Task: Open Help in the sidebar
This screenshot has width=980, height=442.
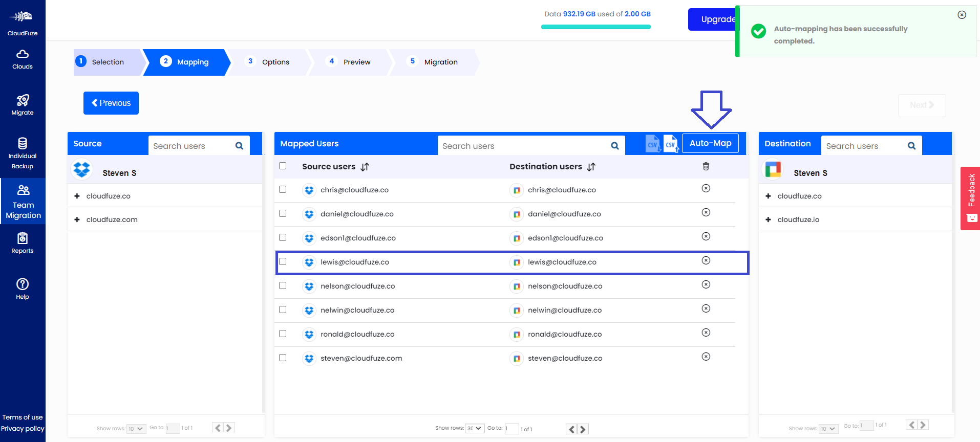Action: tap(22, 289)
